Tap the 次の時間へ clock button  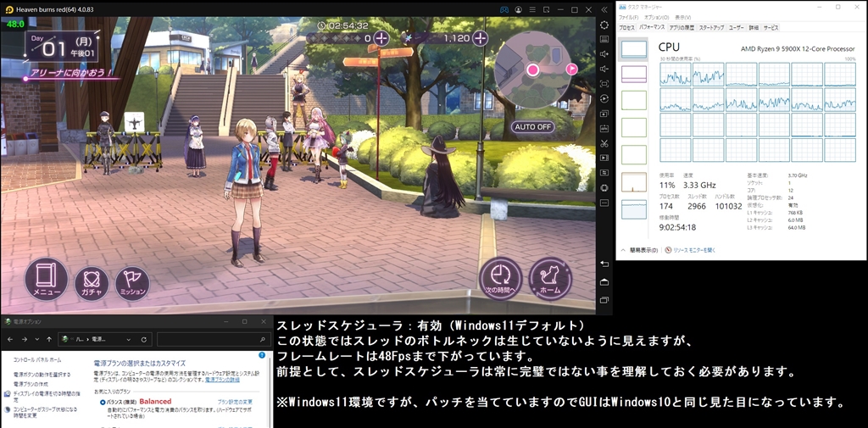click(500, 279)
